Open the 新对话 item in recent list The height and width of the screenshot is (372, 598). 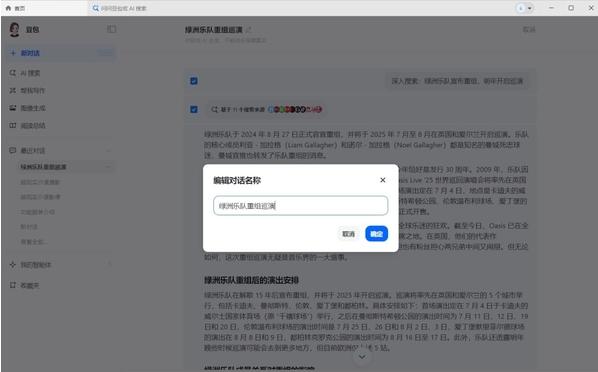[29, 227]
